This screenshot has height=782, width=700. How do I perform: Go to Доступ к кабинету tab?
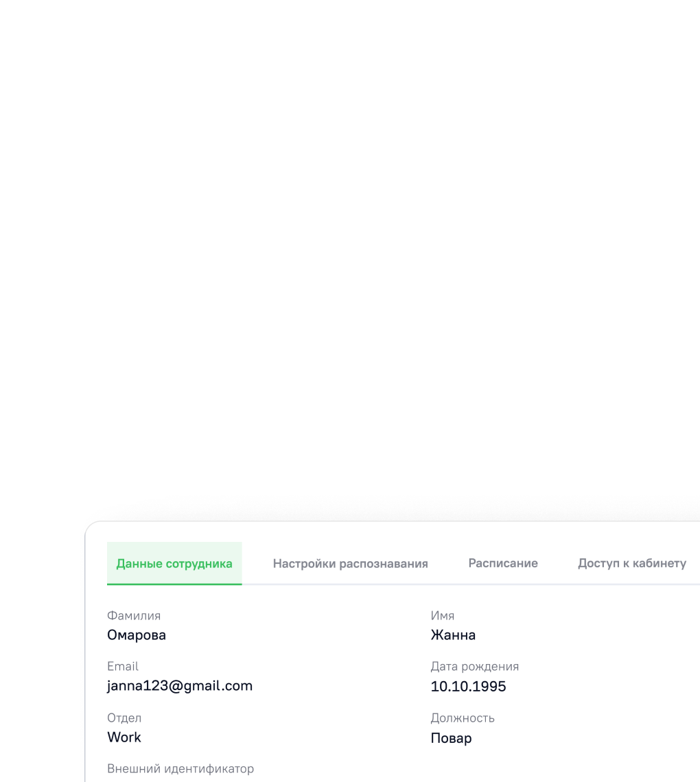coord(631,563)
